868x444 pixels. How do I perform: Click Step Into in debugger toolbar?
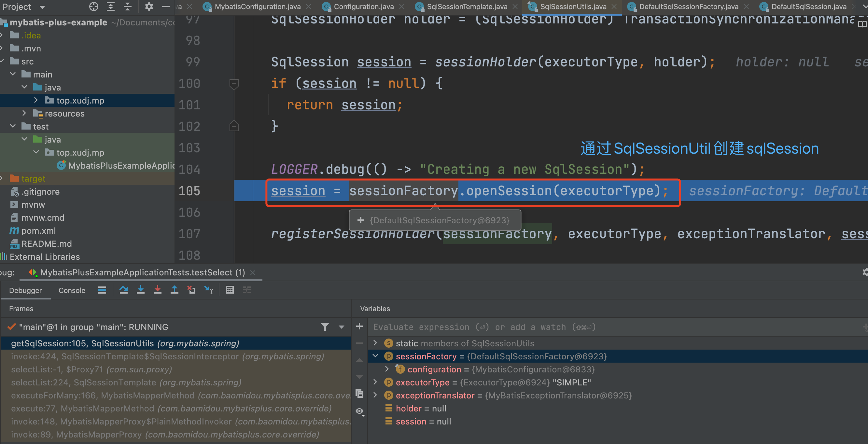pos(141,290)
